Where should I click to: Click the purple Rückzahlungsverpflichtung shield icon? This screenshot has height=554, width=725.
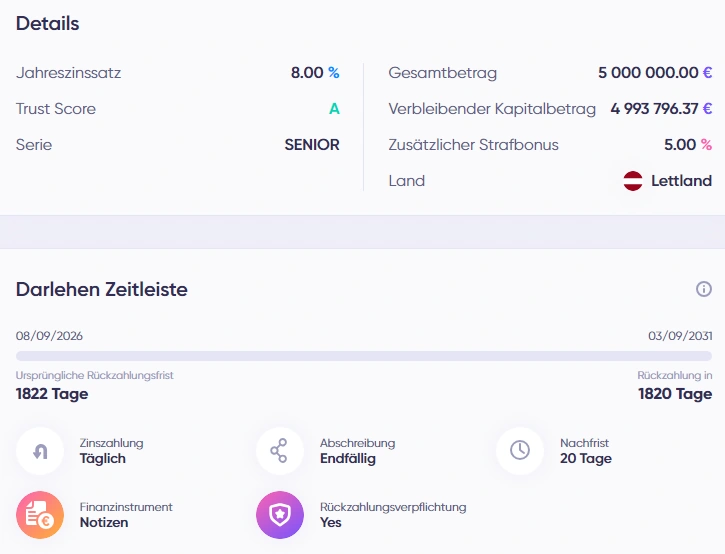pos(280,515)
